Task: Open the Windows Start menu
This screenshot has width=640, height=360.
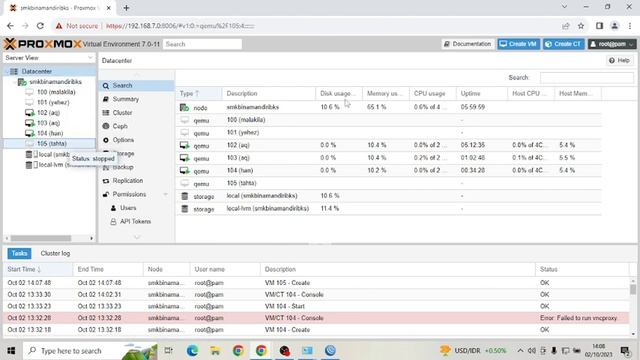Action: click(x=11, y=351)
